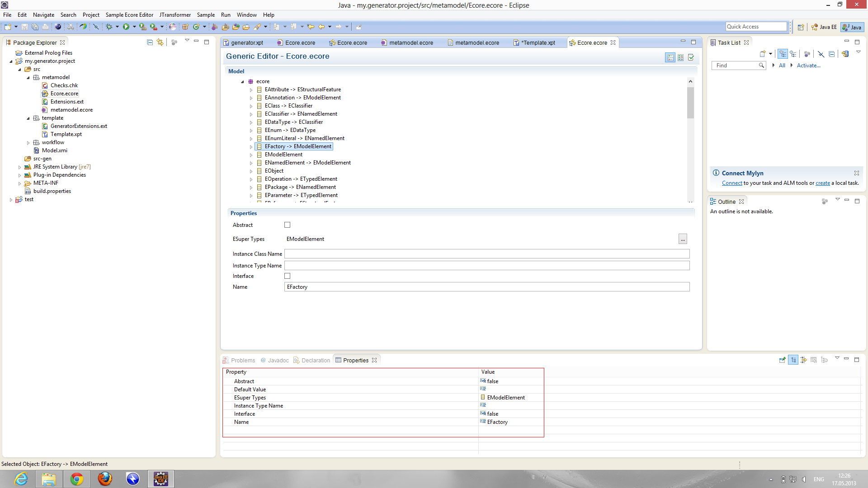
Task: Expand the test project
Action: [x=11, y=200]
